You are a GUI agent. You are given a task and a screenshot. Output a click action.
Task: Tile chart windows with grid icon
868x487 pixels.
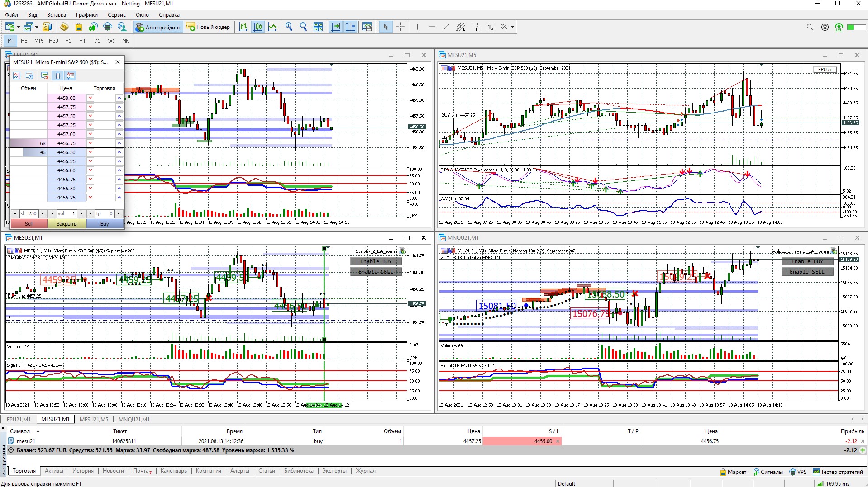[318, 27]
